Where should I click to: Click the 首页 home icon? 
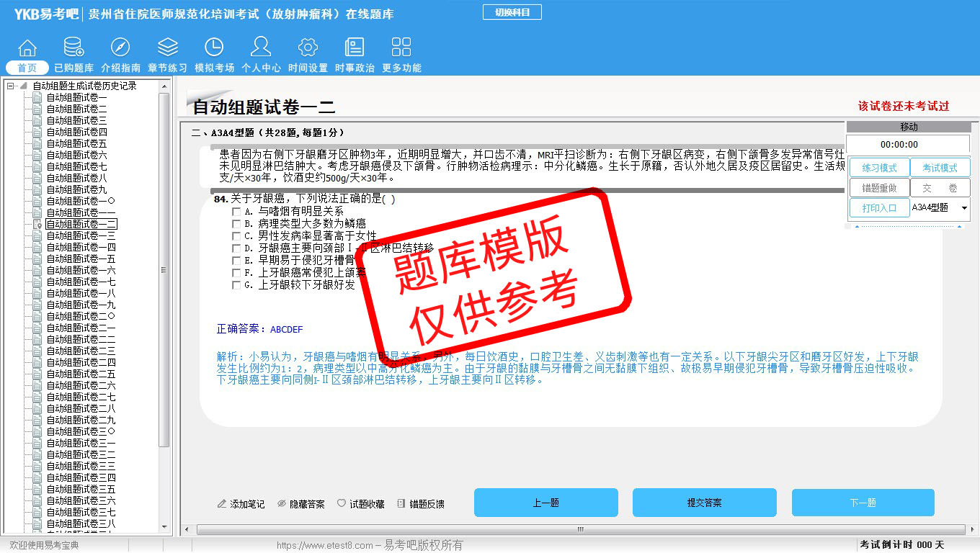click(27, 48)
